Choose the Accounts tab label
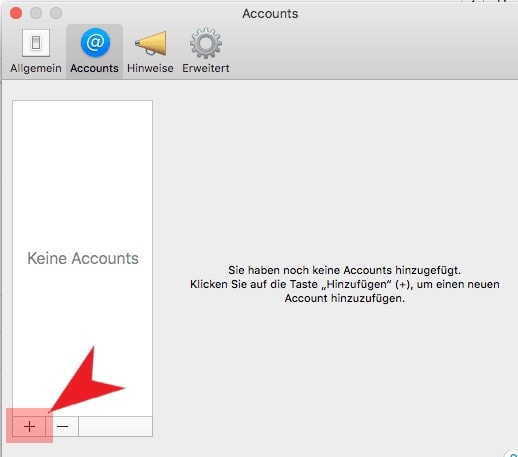Viewport: 518px width, 457px height. 94,68
